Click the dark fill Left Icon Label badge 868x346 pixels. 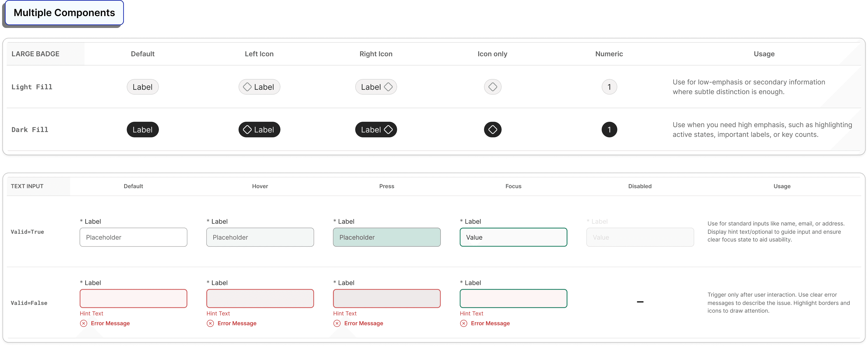259,130
